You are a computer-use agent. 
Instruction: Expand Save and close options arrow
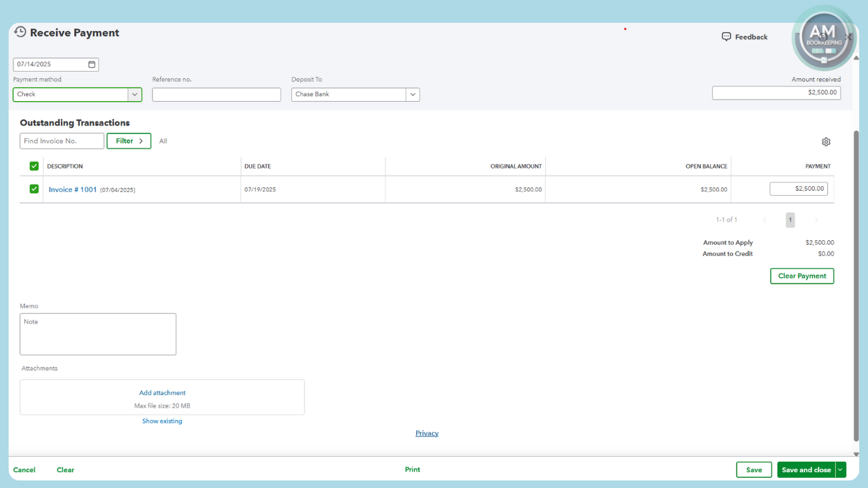click(841, 470)
